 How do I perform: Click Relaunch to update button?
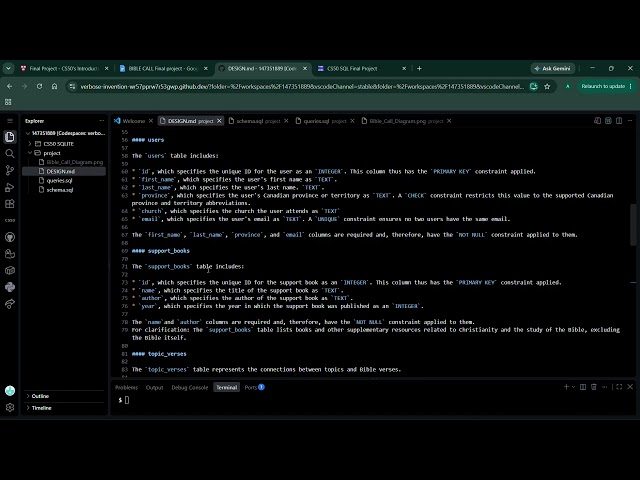(x=606, y=87)
